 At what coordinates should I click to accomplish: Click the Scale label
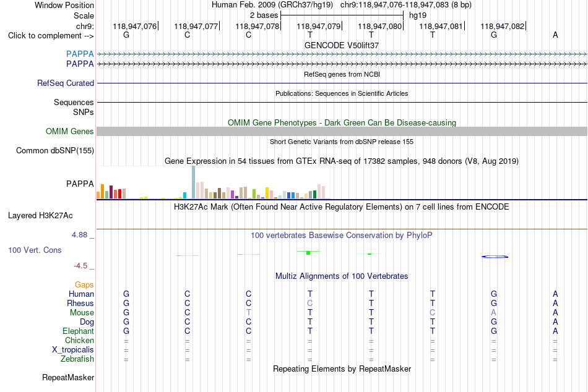84,15
